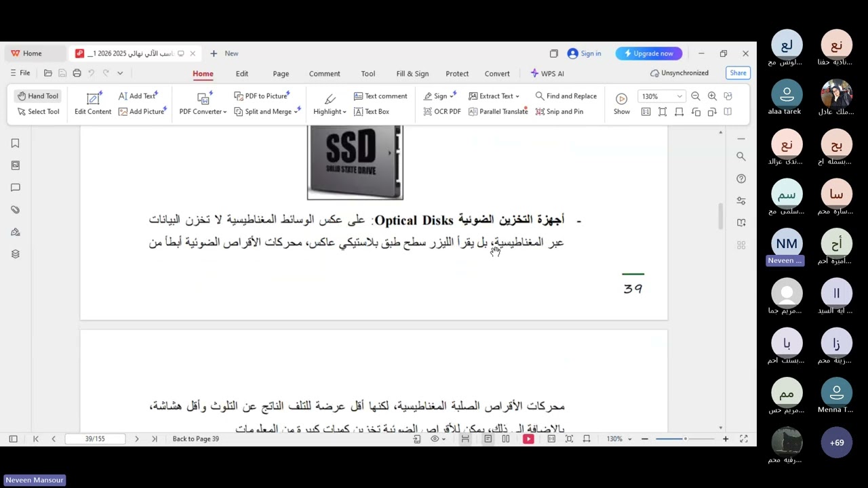The image size is (868, 488).
Task: Switch to the Home document tab
Action: click(x=33, y=54)
